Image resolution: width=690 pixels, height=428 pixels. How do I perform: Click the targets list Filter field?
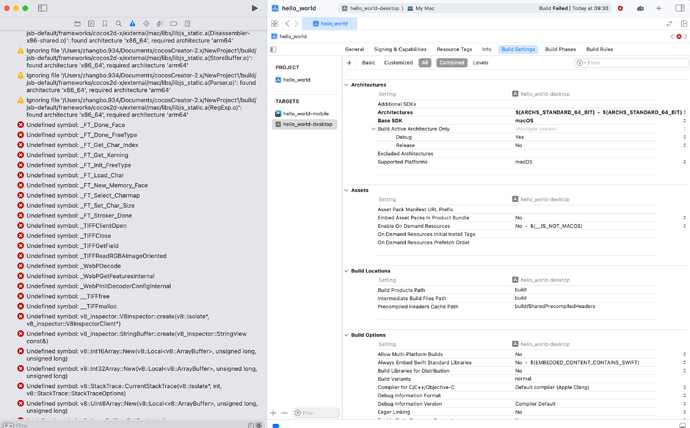click(x=316, y=413)
